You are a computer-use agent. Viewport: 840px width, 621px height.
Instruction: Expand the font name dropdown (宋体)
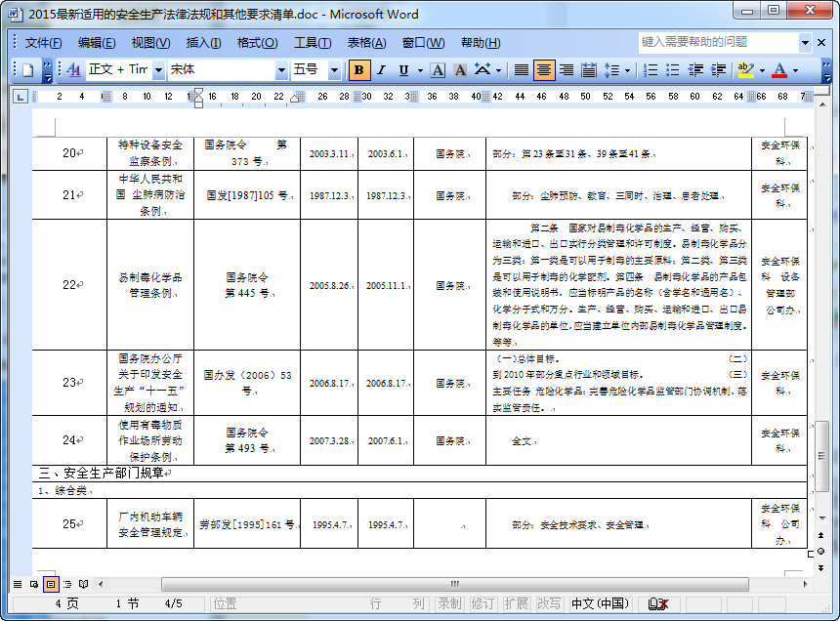point(281,70)
